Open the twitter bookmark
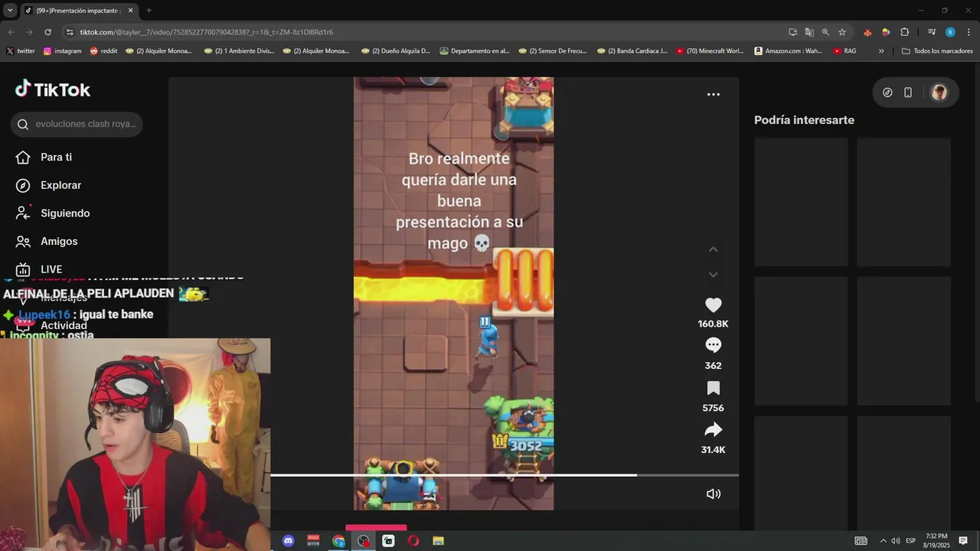Viewport: 980px width, 551px height. point(20,51)
